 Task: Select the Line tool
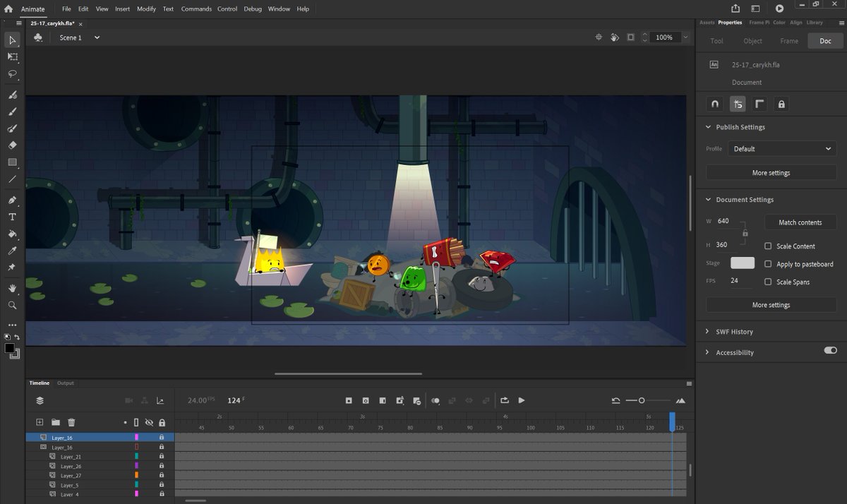pyautogui.click(x=12, y=179)
